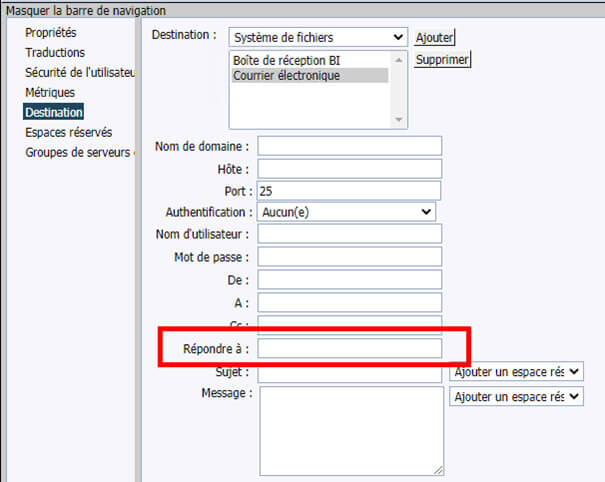
Task: Go to Traductions in the sidebar
Action: [x=55, y=52]
